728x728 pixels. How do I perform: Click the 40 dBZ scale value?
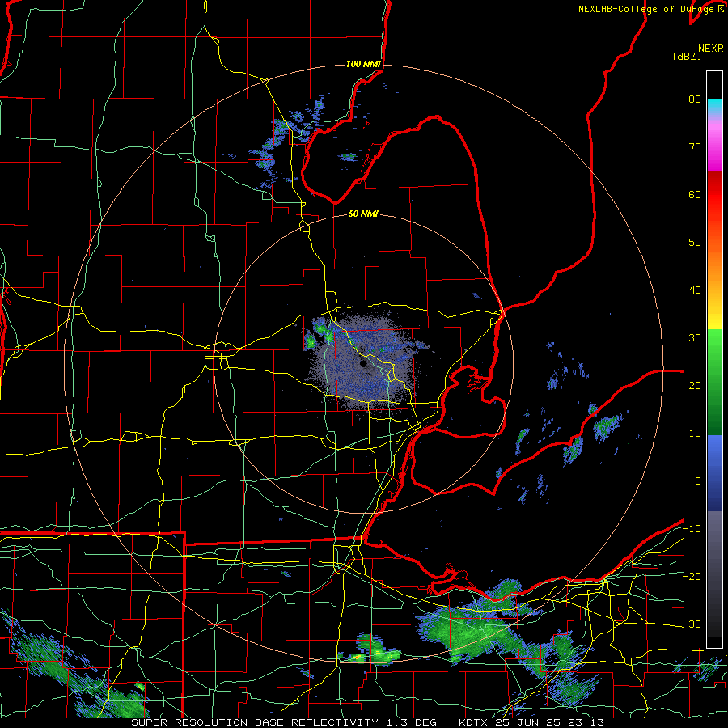pyautogui.click(x=695, y=290)
